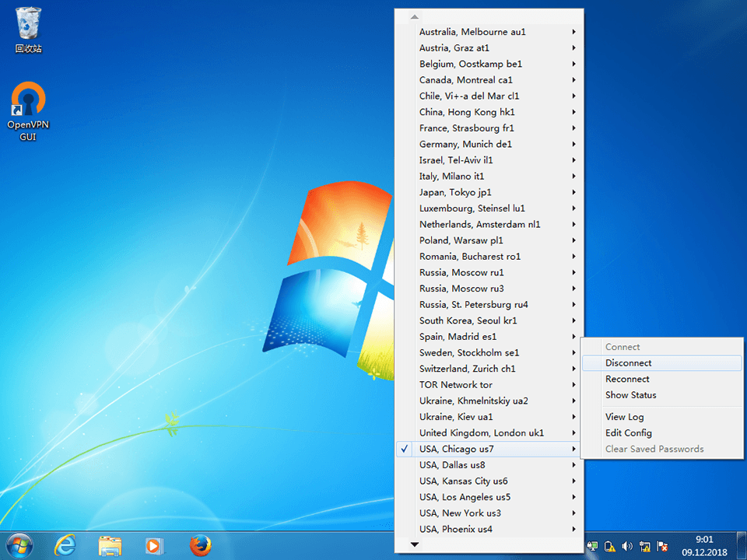Click the Action Center flag tray icon
Screen dimensions: 747x560
[662, 546]
